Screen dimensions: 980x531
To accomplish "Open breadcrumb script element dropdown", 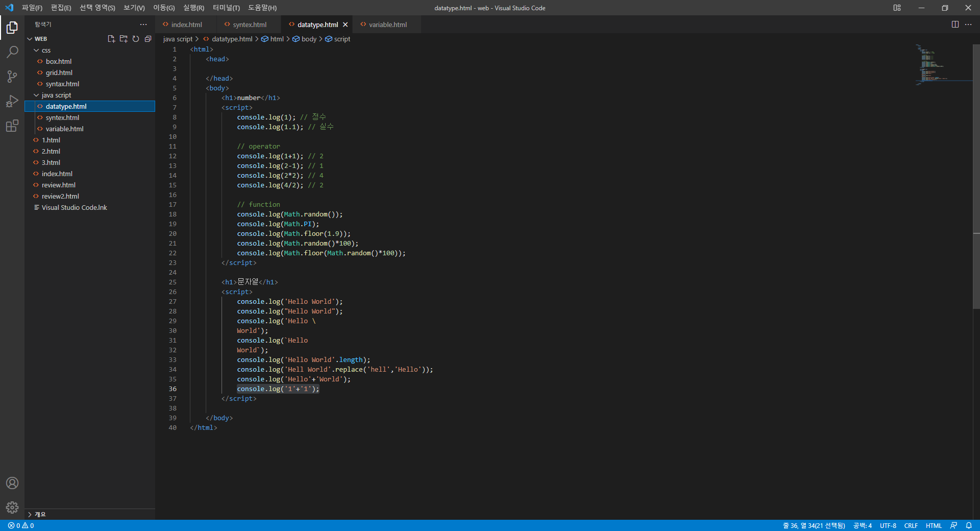I will (338, 39).
